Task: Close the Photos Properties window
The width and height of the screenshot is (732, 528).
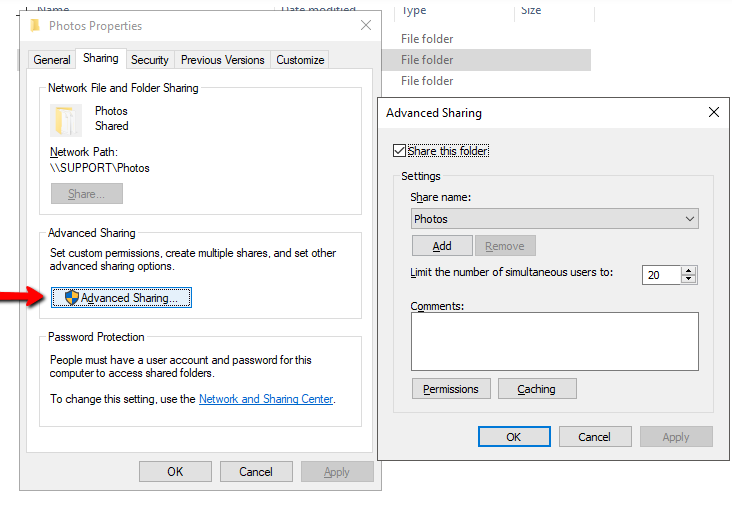Action: tap(366, 25)
